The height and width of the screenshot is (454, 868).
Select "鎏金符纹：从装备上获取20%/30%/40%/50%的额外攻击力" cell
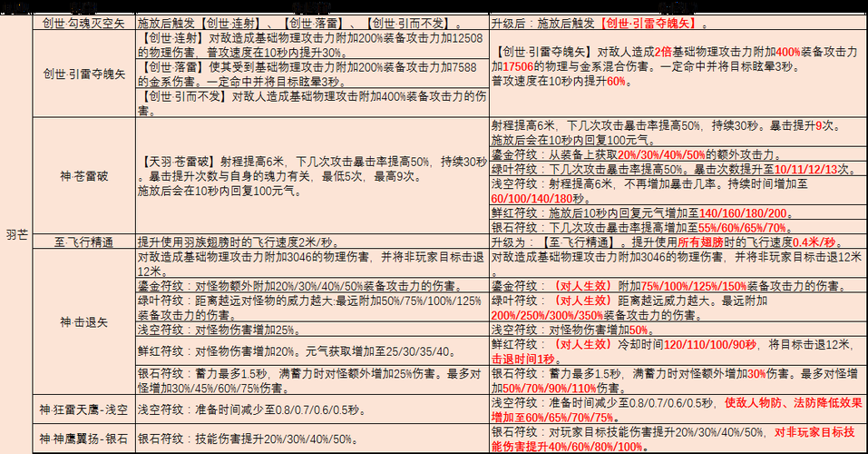(x=678, y=154)
